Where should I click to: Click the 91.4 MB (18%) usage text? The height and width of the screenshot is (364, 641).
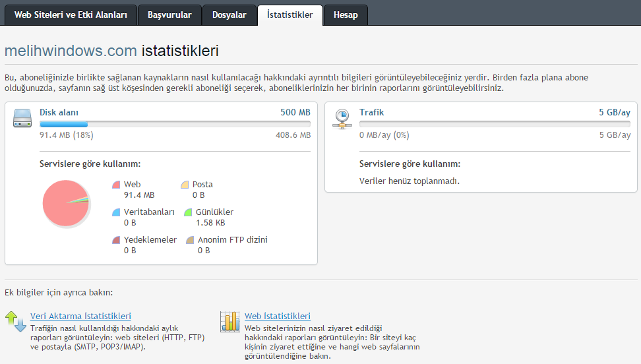tap(66, 135)
